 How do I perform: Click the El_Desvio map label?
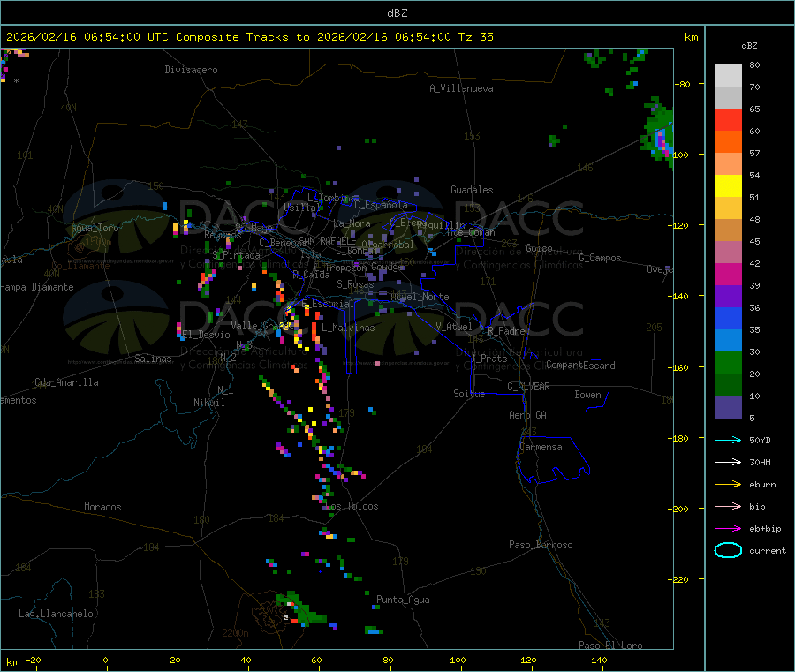point(206,335)
